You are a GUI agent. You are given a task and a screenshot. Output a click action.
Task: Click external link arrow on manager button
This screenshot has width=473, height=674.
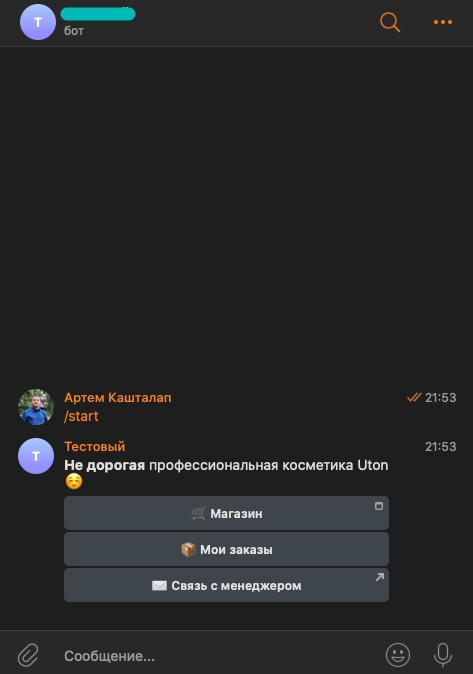coord(379,577)
